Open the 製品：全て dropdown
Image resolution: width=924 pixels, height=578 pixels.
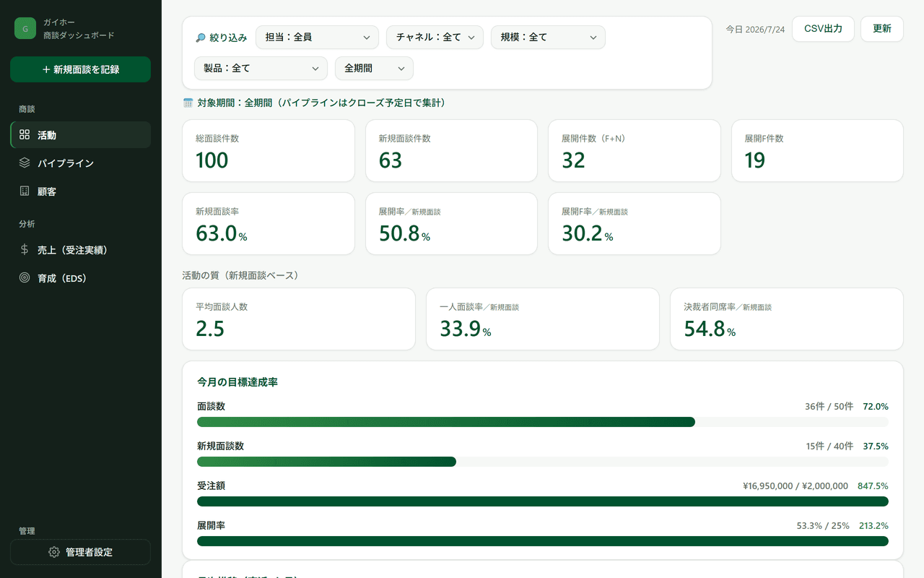coord(261,68)
